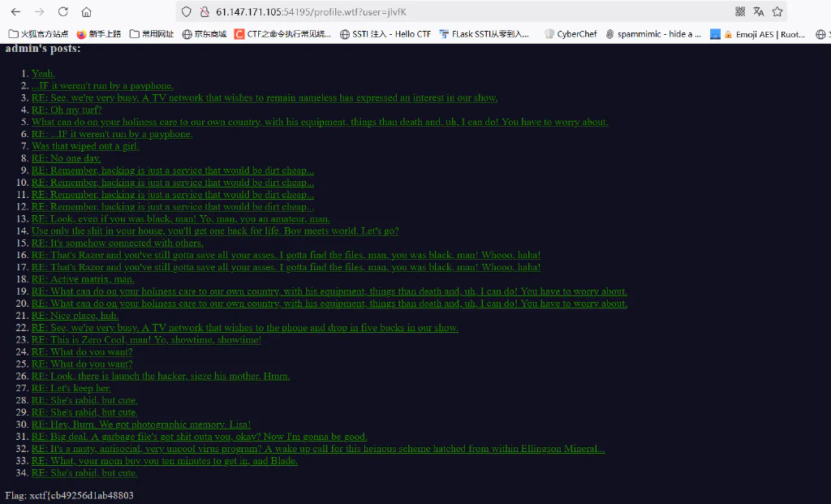Screen dimensions: 831x504
Task: Open post 20 'RE: What can do on your holiness'
Action: [x=329, y=304]
